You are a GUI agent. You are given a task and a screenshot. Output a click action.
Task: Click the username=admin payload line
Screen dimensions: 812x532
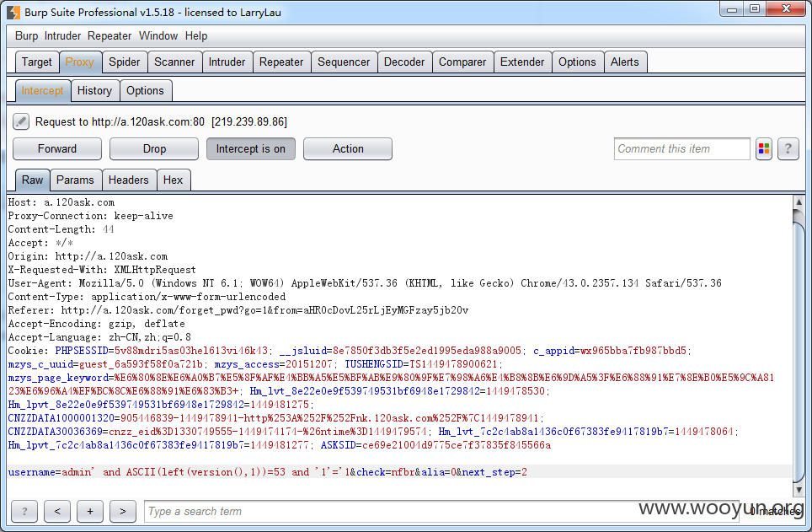(267, 472)
